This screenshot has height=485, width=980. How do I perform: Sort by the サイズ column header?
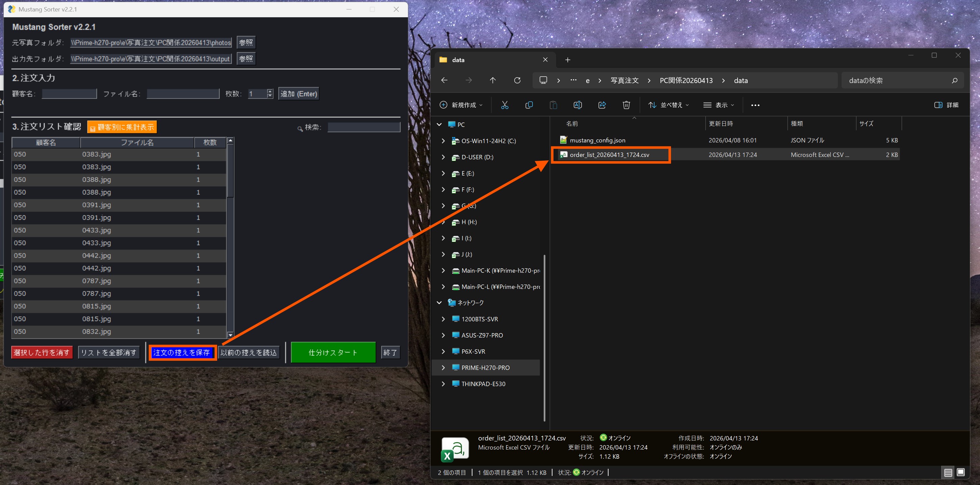(x=866, y=124)
